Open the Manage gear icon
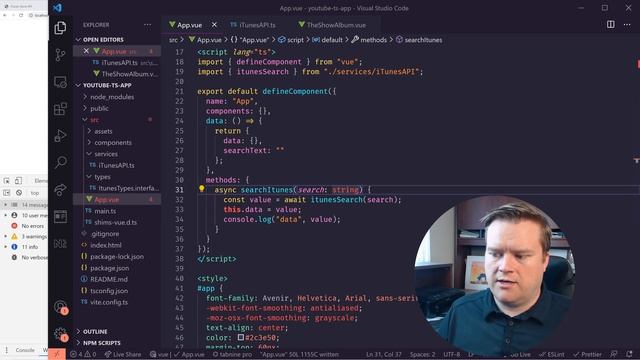Viewport: 640px width, 360px height. (60, 334)
